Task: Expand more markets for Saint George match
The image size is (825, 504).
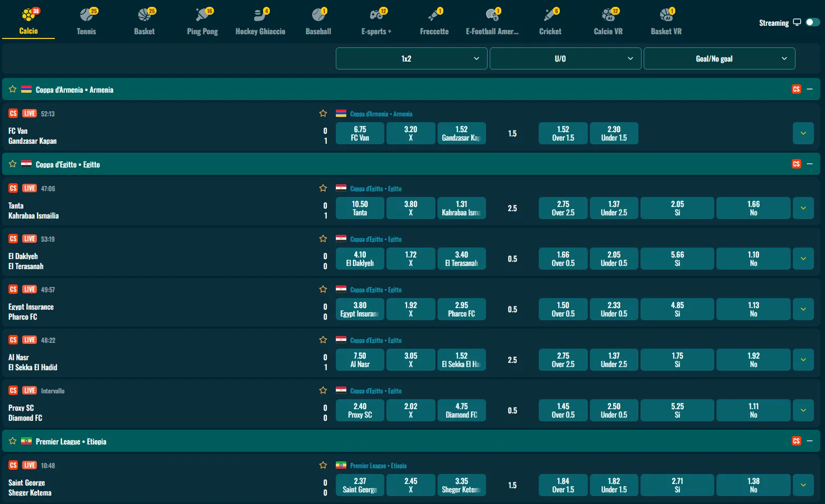Action: (x=803, y=485)
